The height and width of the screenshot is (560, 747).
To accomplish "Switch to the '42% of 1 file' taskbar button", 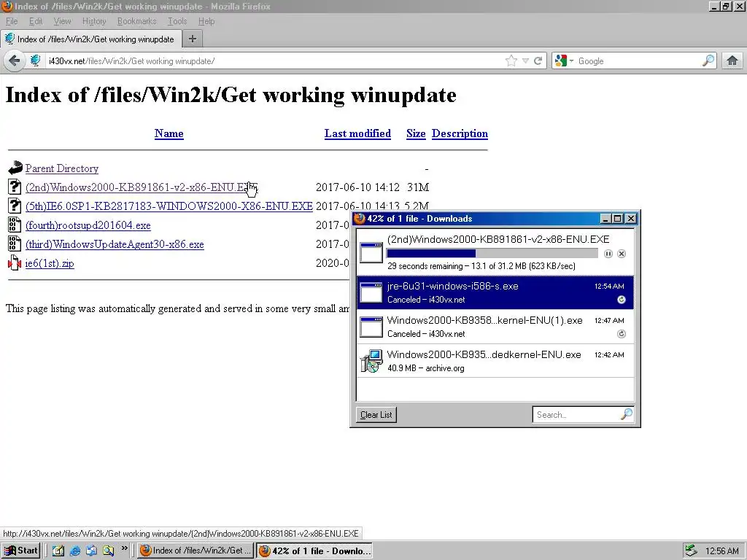I will pyautogui.click(x=314, y=551).
